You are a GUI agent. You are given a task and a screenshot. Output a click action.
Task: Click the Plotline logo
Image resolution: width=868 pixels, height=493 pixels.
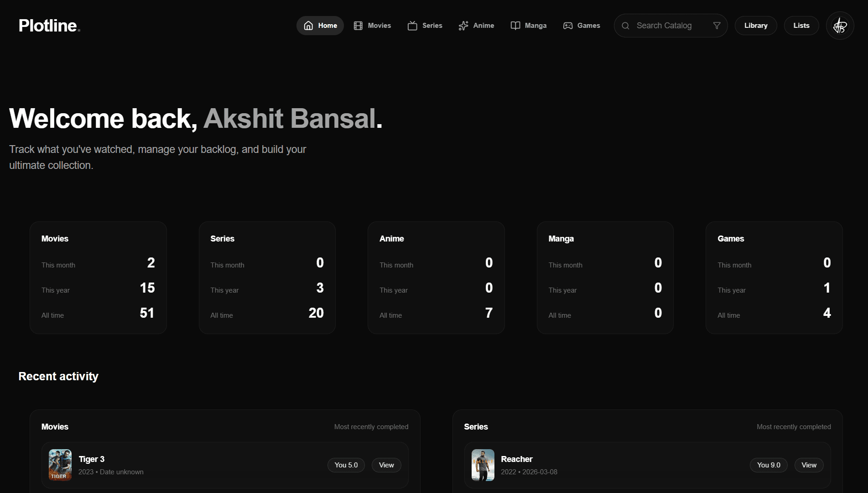coord(49,26)
